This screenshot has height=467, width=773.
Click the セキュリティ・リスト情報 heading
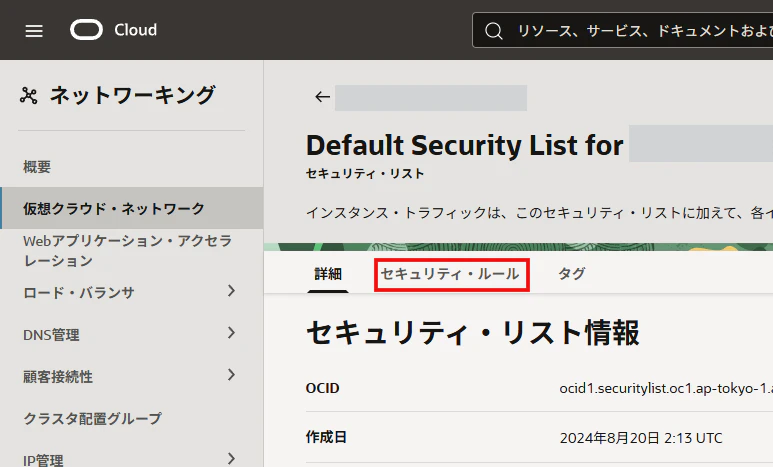click(473, 332)
